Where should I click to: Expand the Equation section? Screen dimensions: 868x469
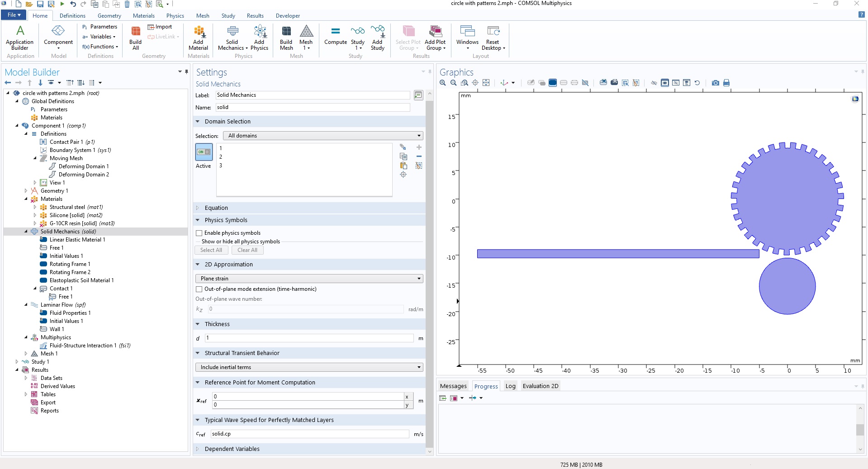216,208
